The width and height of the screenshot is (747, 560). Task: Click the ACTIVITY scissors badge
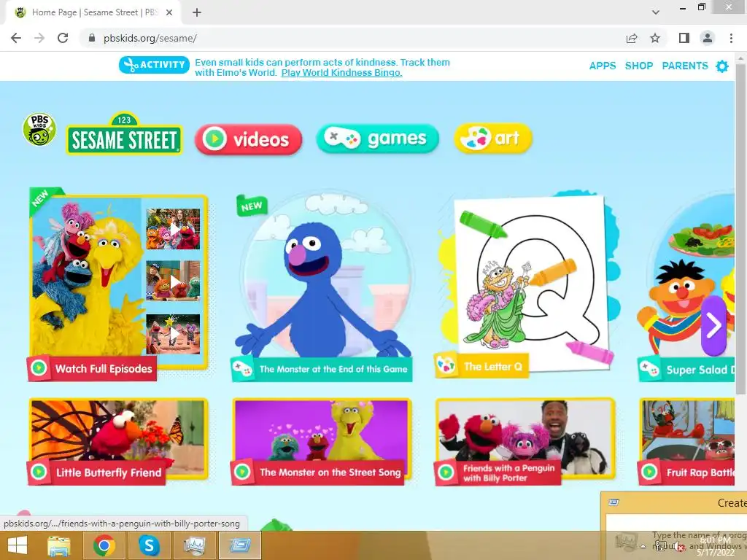tap(155, 65)
